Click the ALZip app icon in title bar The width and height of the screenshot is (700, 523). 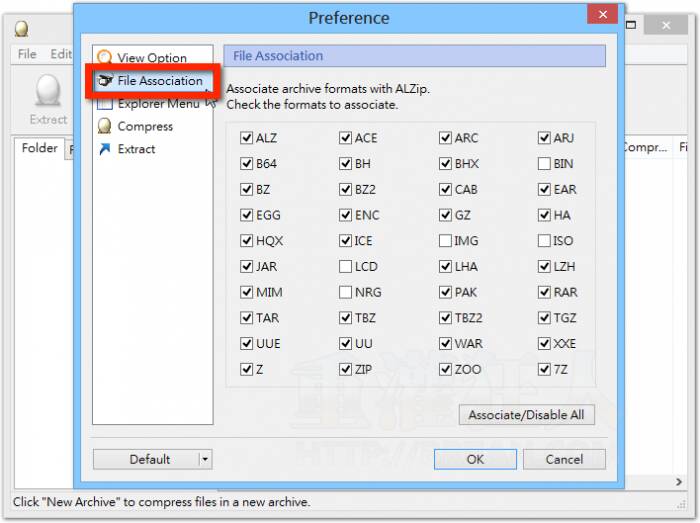[21, 29]
